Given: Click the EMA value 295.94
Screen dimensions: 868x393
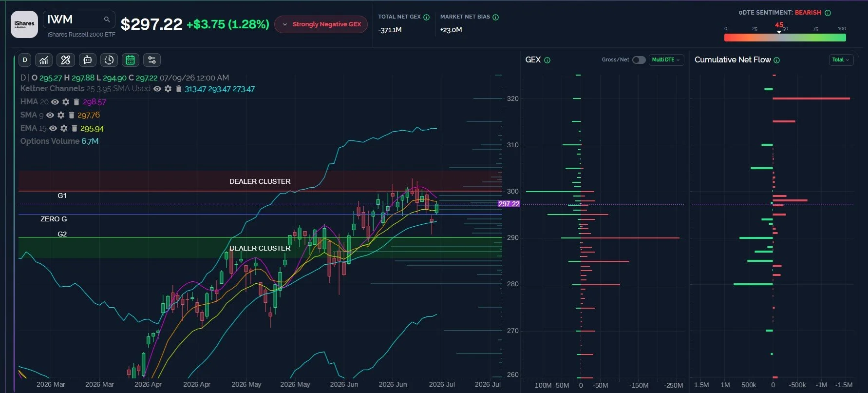Looking at the screenshot, I should [x=92, y=128].
